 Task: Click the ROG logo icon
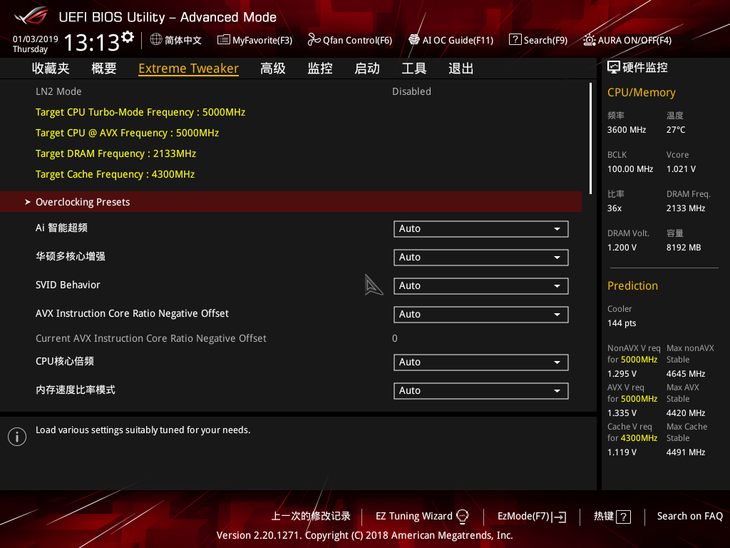click(x=31, y=15)
